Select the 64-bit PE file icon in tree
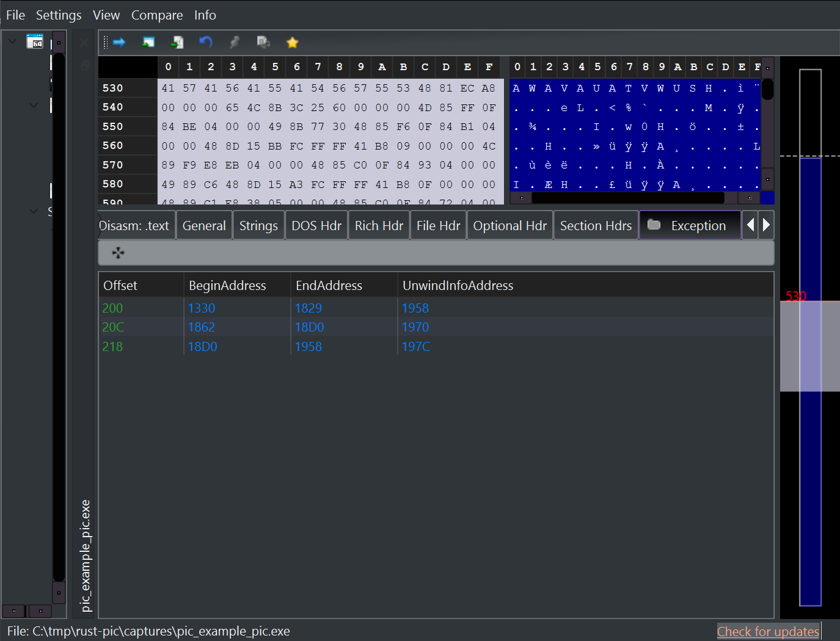This screenshot has width=840, height=641. tap(35, 42)
